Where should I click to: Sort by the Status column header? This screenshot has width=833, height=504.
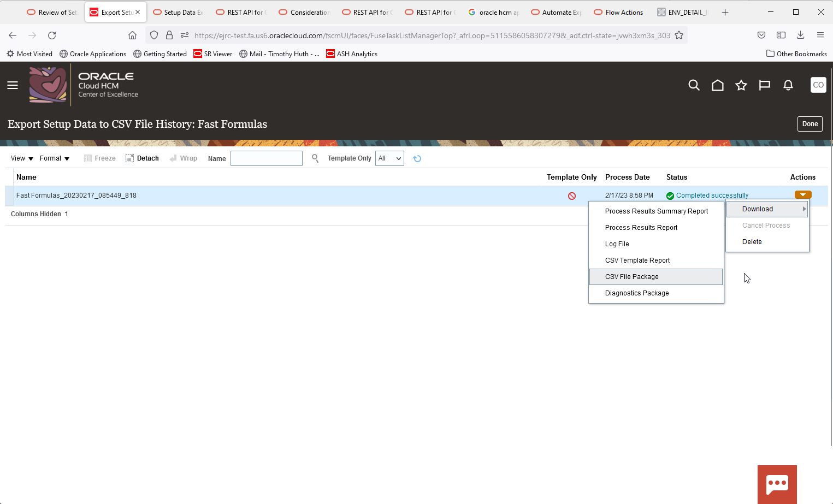(x=677, y=177)
